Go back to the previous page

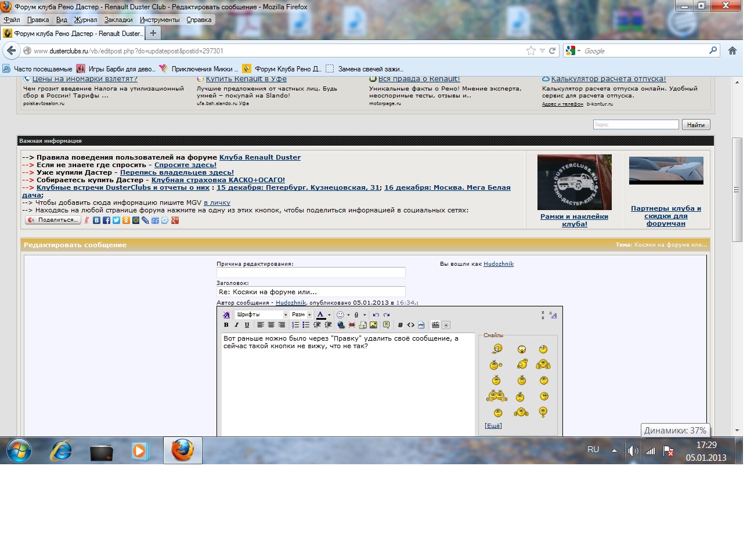pyautogui.click(x=11, y=50)
